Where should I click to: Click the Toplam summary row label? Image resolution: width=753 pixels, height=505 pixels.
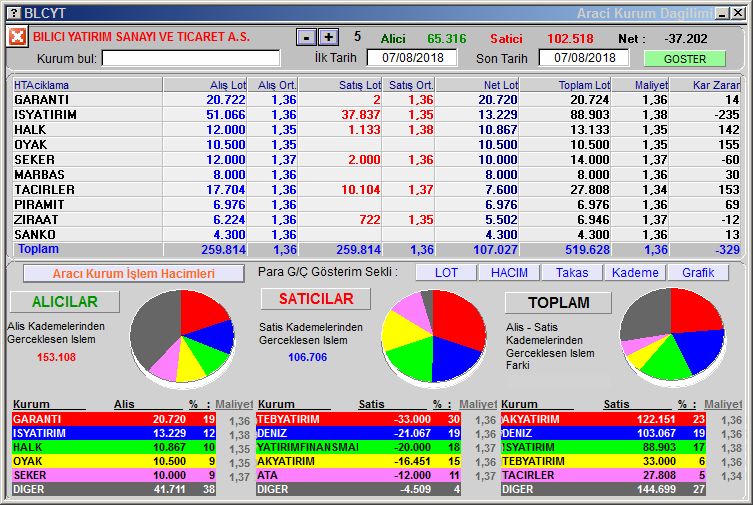point(38,249)
